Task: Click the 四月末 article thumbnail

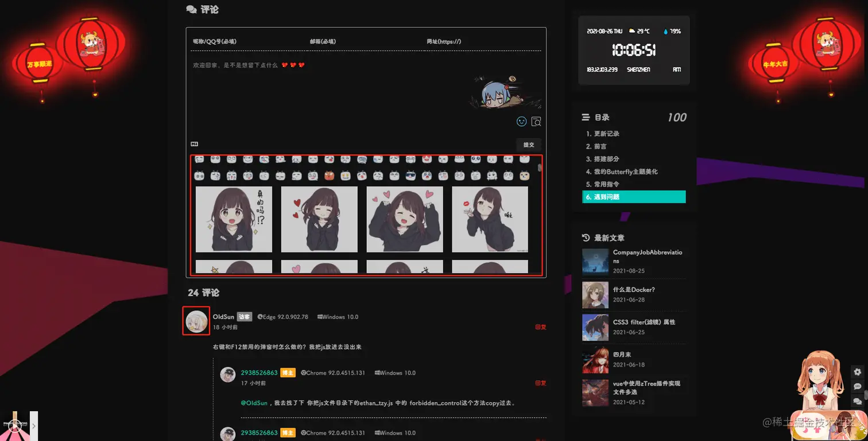Action: [595, 360]
